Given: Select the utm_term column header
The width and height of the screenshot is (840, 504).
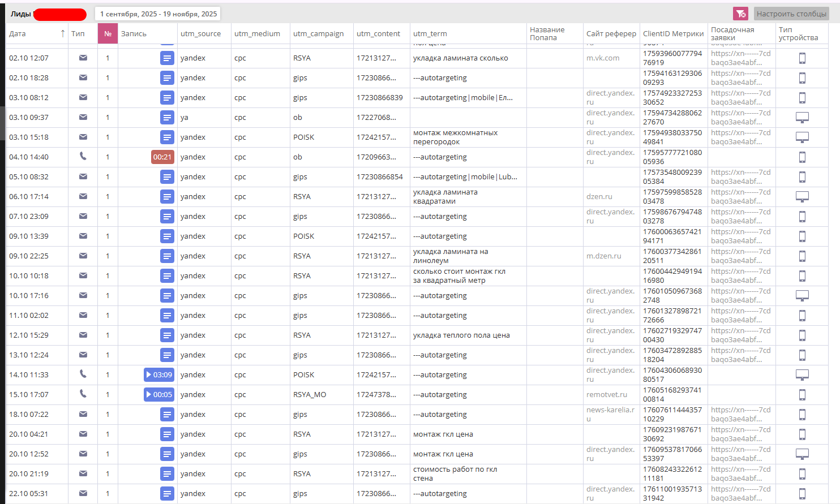Looking at the screenshot, I should click(430, 34).
